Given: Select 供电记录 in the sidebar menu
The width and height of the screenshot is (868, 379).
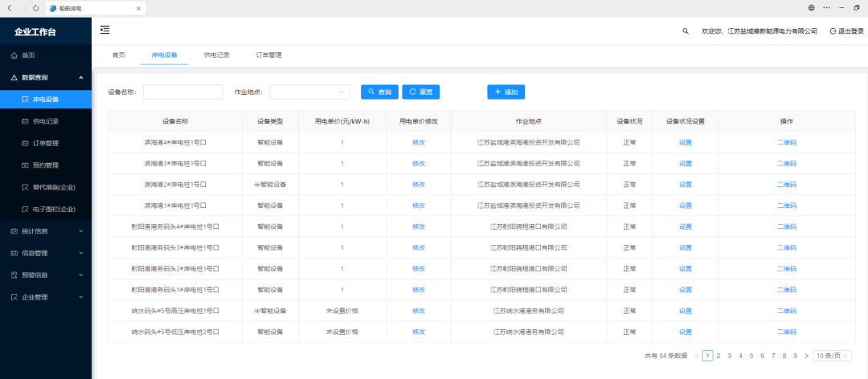Looking at the screenshot, I should 45,121.
